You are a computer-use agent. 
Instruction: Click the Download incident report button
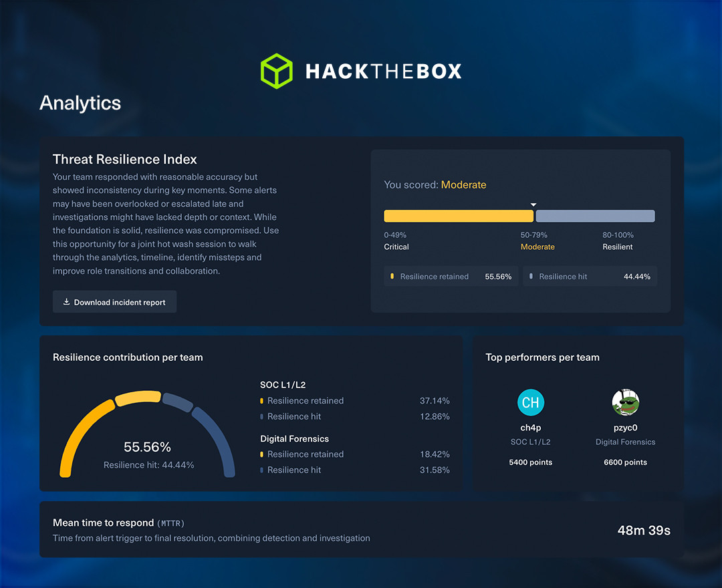coord(114,301)
